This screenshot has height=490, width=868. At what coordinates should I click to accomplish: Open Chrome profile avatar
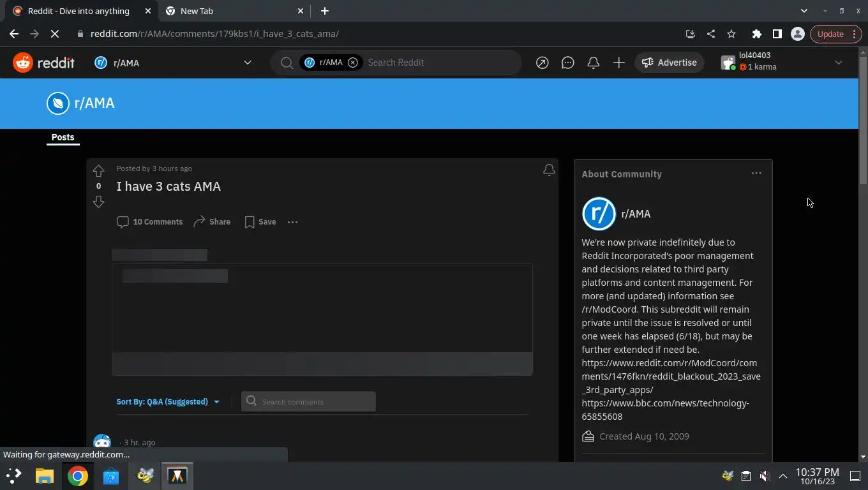coord(797,34)
